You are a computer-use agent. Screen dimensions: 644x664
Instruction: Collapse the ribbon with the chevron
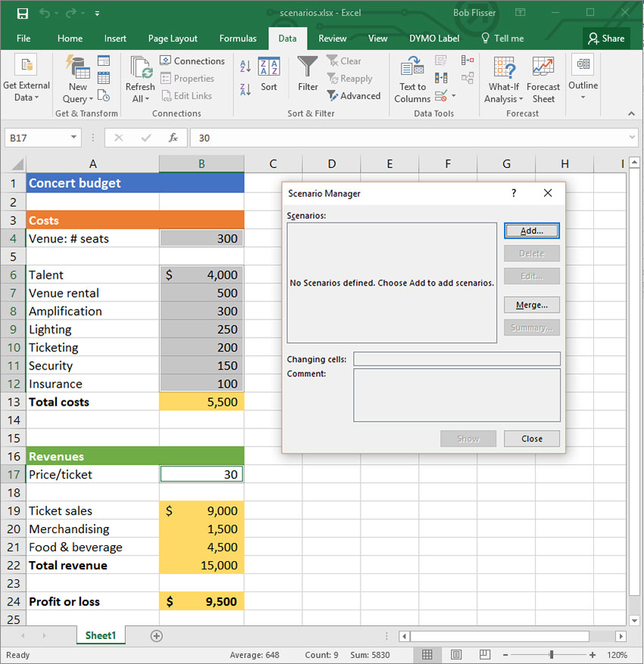tap(632, 114)
